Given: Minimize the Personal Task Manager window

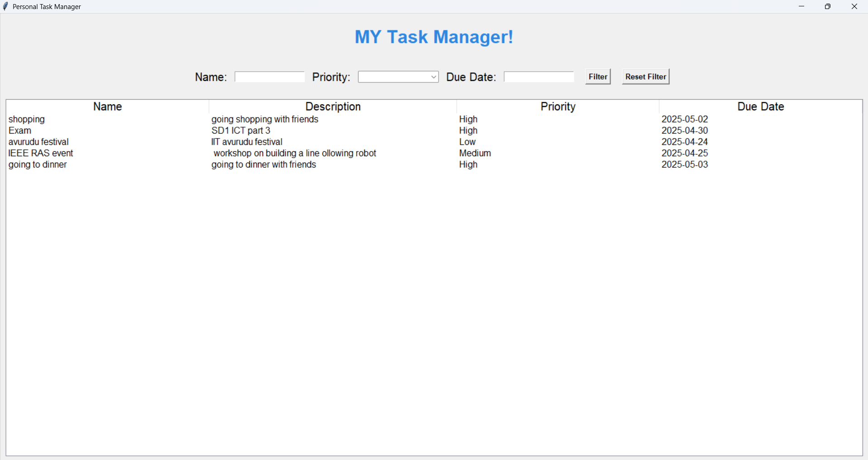Looking at the screenshot, I should [x=801, y=6].
